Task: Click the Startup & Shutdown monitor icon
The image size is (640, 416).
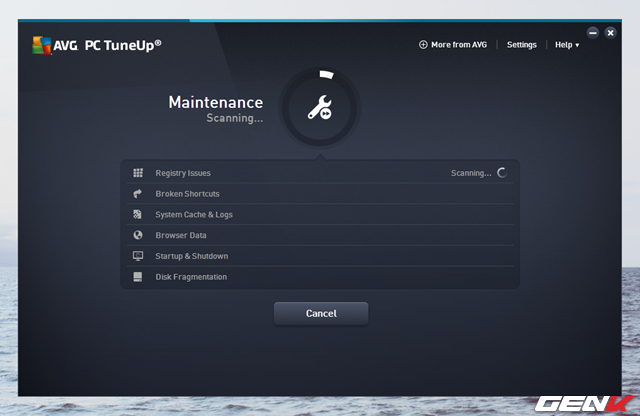Action: 138,256
